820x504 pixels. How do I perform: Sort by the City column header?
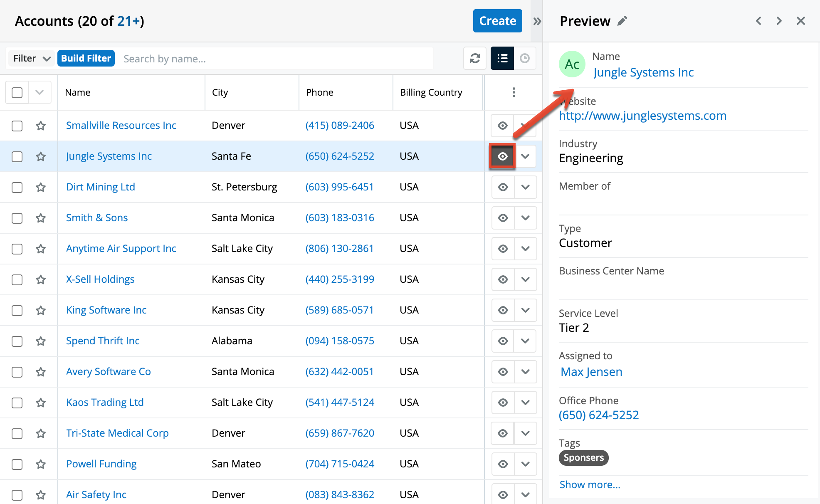pyautogui.click(x=220, y=92)
